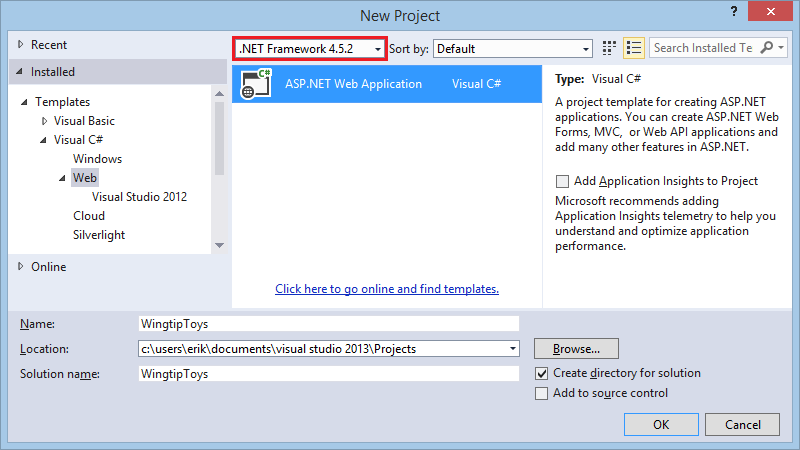
Task: Select the Silverlight template category
Action: 99,235
